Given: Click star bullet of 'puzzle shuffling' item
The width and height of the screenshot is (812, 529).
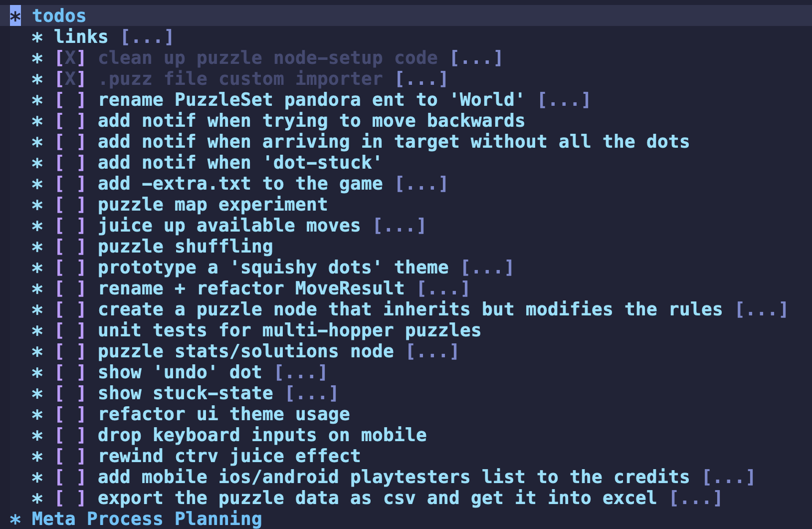Looking at the screenshot, I should (x=37, y=247).
